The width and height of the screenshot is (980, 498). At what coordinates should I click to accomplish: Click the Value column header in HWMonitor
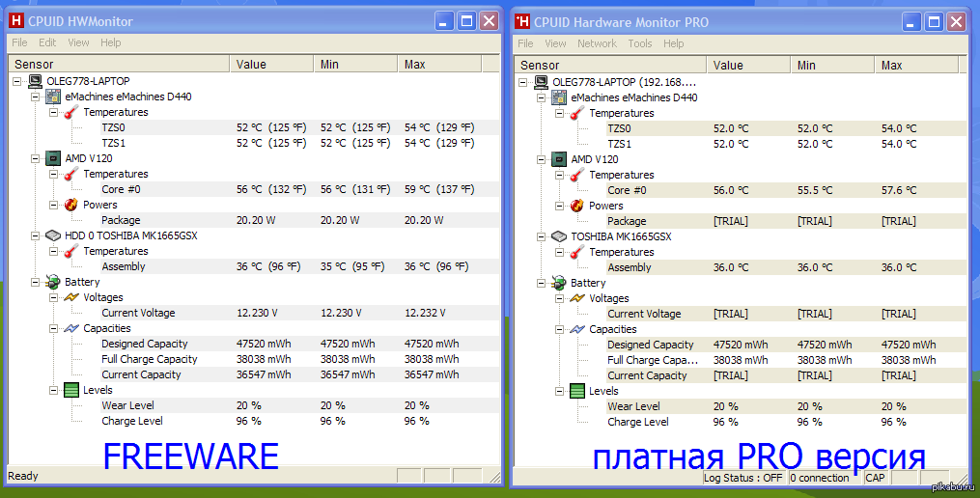point(272,64)
